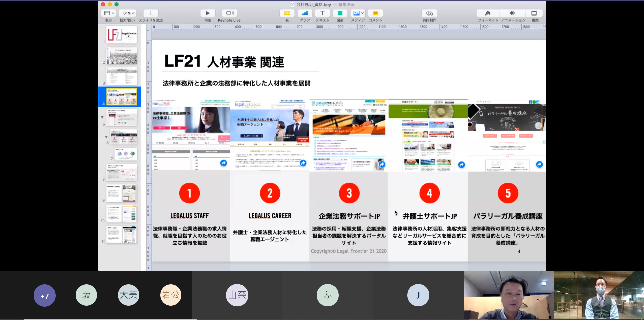Click link arrow on 企業法務サポートJP screenshot

coord(382,164)
